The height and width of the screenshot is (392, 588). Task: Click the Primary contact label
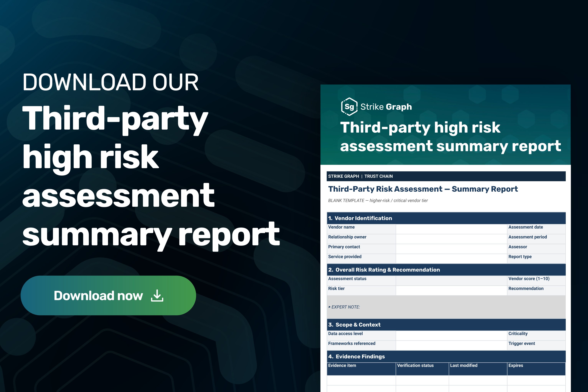[x=344, y=247]
